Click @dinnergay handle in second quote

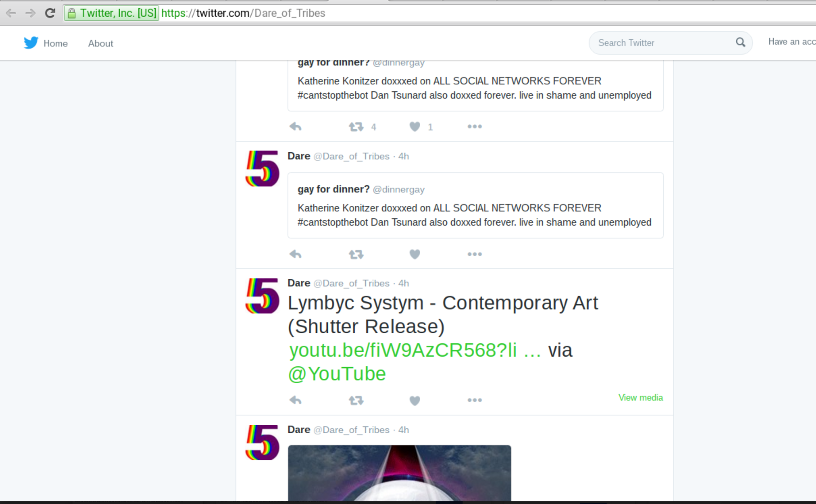399,190
